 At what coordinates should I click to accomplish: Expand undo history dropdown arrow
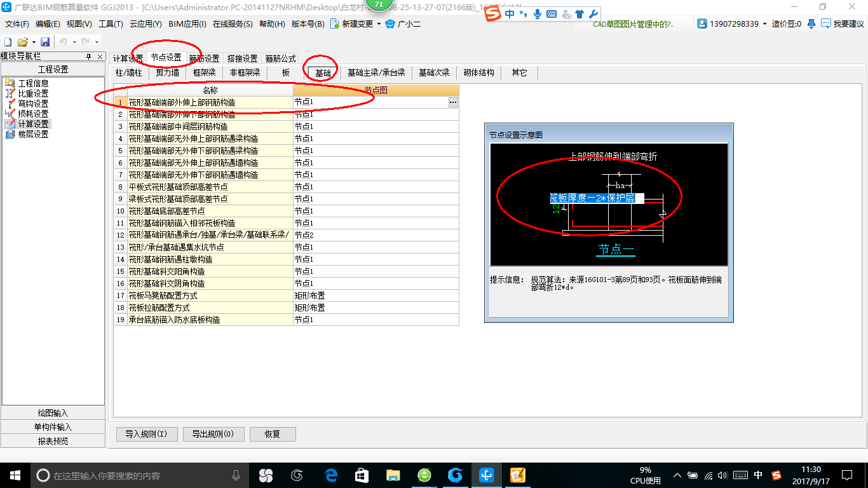point(74,42)
